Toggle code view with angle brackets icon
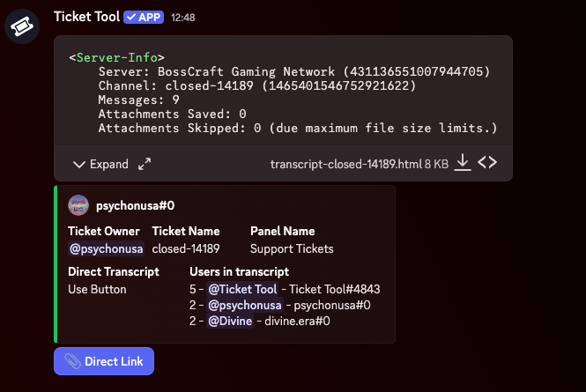The height and width of the screenshot is (392, 586). pyautogui.click(x=487, y=164)
